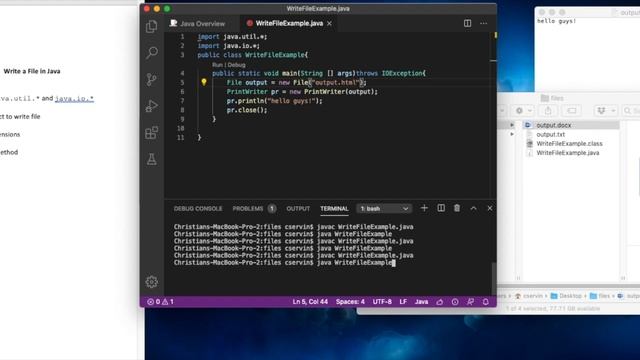The height and width of the screenshot is (360, 640).
Task: Close the terminal panel
Action: pos(490,208)
